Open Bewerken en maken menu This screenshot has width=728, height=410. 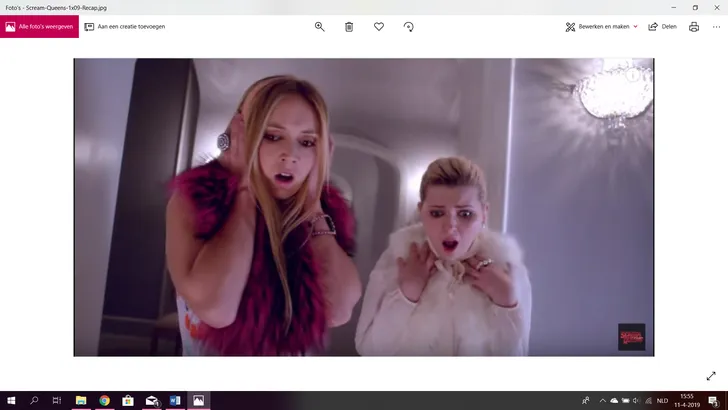click(601, 26)
